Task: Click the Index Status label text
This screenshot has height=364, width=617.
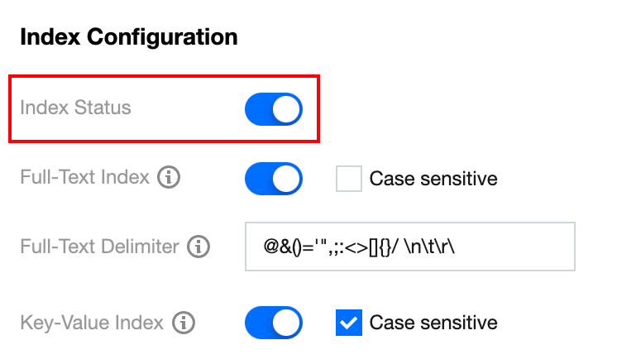Action: [x=75, y=108]
